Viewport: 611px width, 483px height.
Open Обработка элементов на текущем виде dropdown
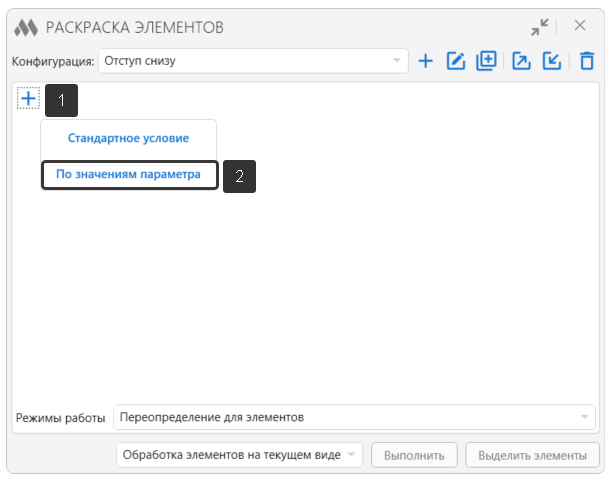[239, 455]
